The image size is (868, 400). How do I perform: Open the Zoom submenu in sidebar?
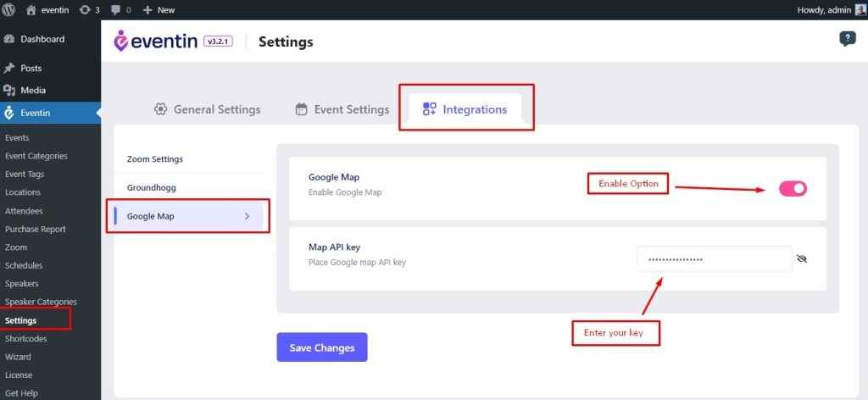point(16,247)
